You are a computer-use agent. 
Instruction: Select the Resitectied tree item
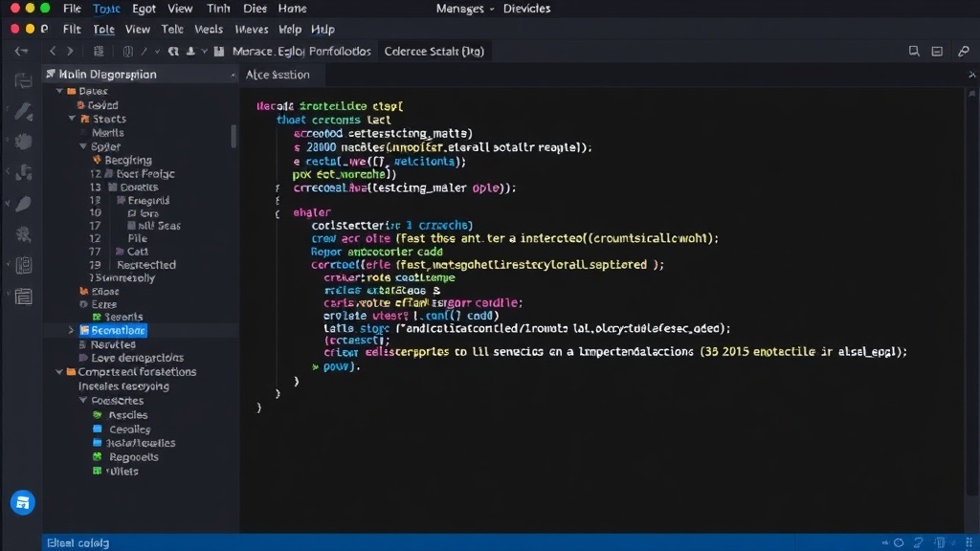tap(146, 265)
